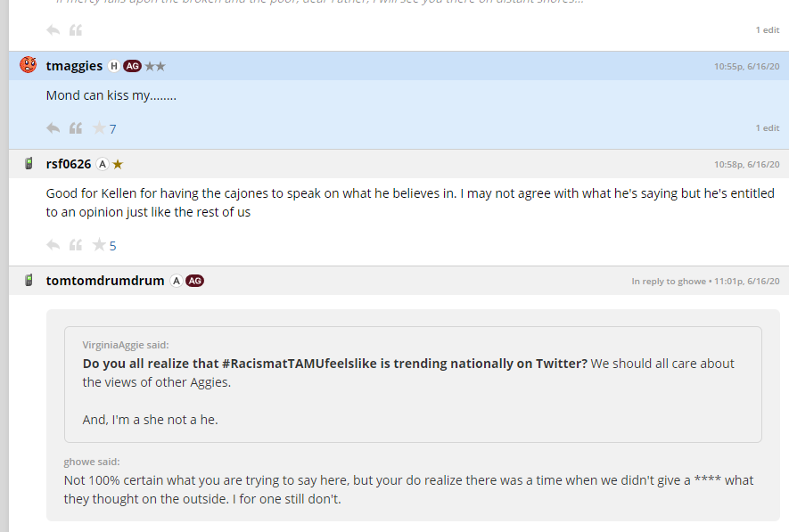Click tmaggies' angry face avatar
The width and height of the screenshot is (789, 532).
pyautogui.click(x=29, y=65)
